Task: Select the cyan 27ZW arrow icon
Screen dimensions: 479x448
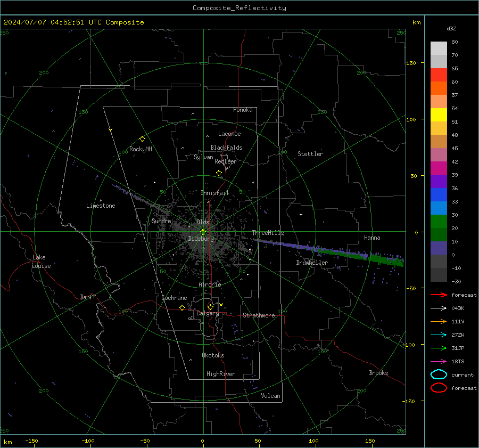Action: (439, 335)
